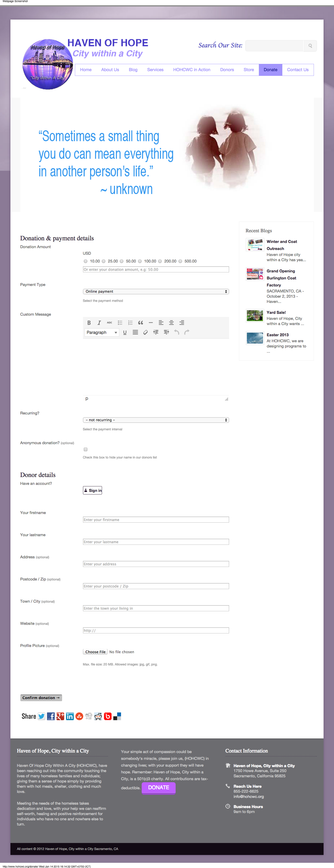
Task: Apply strikethrough in the message editor
Action: (109, 322)
